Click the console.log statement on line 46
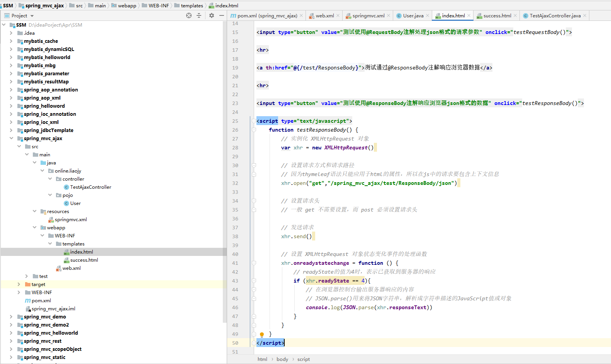This screenshot has width=611, height=364. point(369,307)
